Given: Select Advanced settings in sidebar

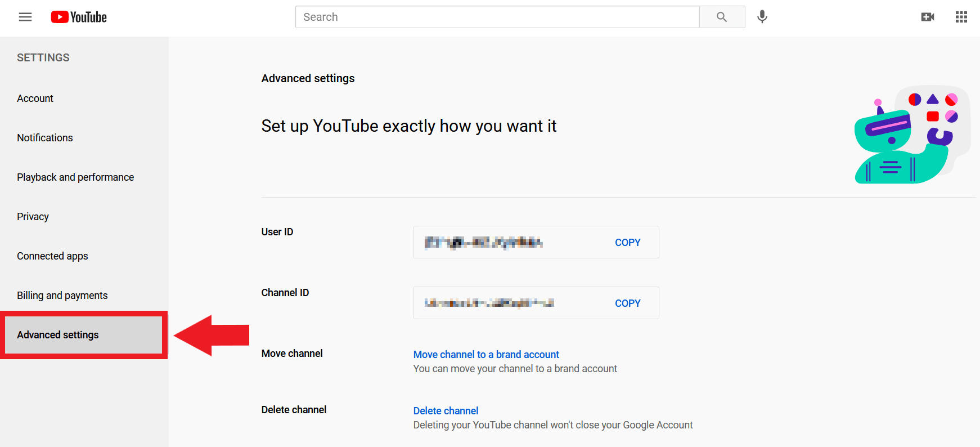Looking at the screenshot, I should 58,335.
